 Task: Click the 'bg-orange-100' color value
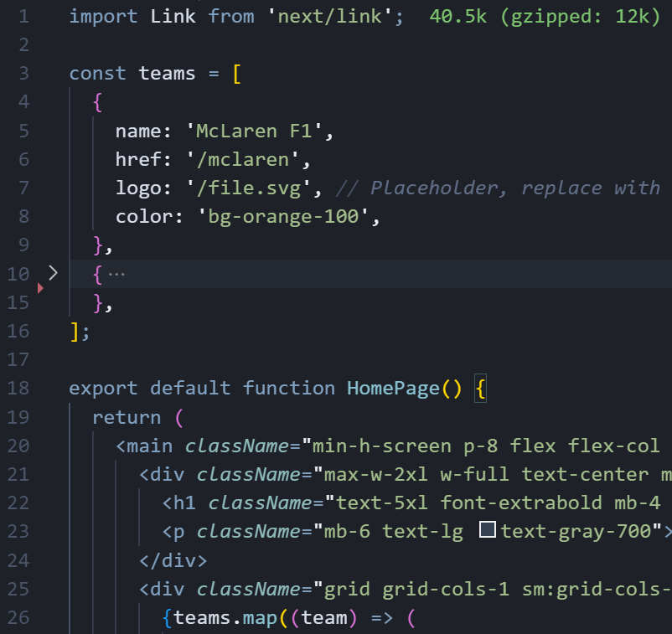(283, 216)
